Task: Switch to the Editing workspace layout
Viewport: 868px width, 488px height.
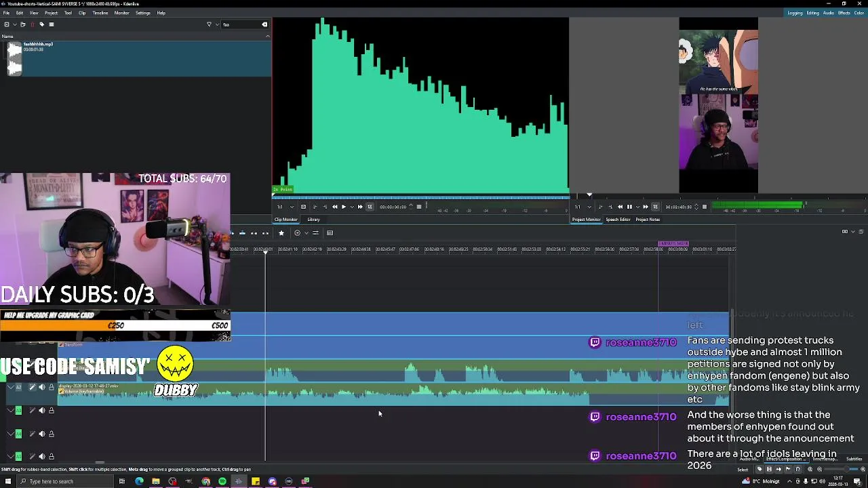Action: tap(812, 13)
